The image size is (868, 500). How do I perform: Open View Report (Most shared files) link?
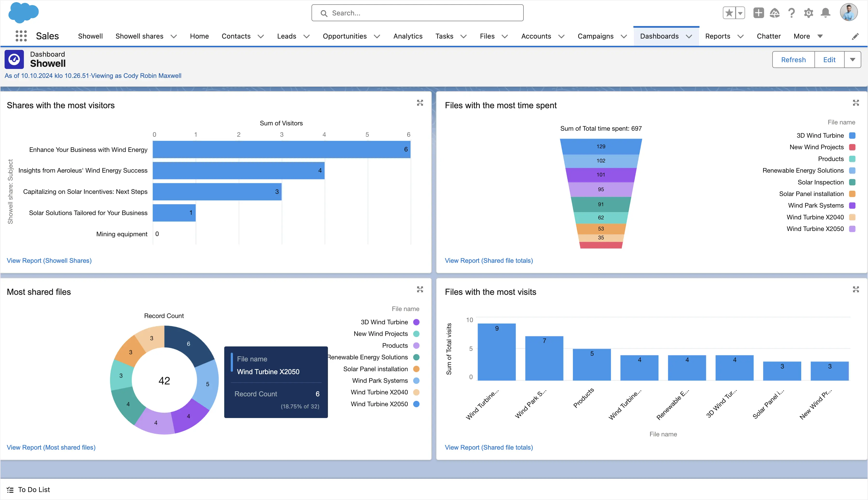pyautogui.click(x=51, y=447)
